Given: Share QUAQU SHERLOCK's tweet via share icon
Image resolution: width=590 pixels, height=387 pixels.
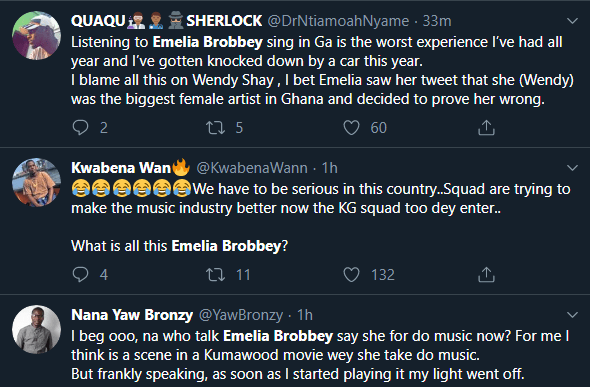Looking at the screenshot, I should [486, 127].
